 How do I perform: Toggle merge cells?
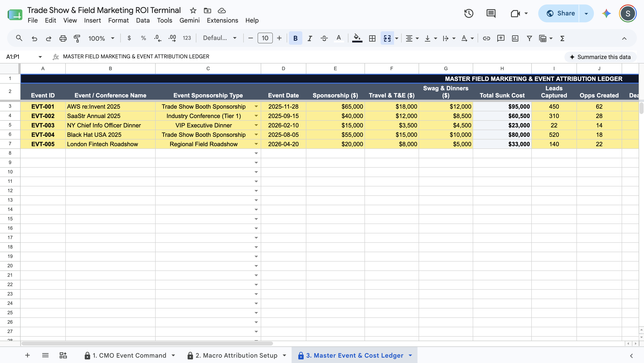click(387, 38)
